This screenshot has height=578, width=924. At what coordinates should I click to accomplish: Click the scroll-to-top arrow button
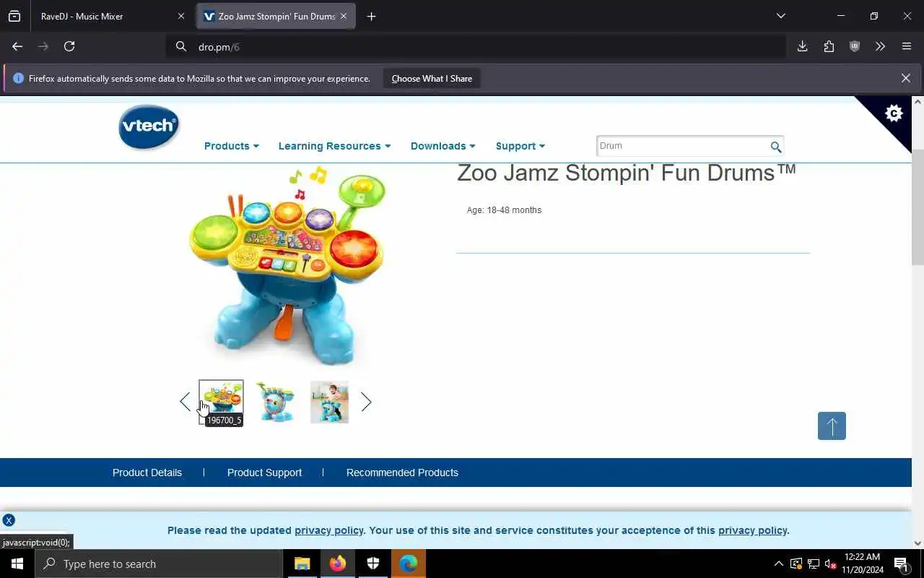point(832,426)
